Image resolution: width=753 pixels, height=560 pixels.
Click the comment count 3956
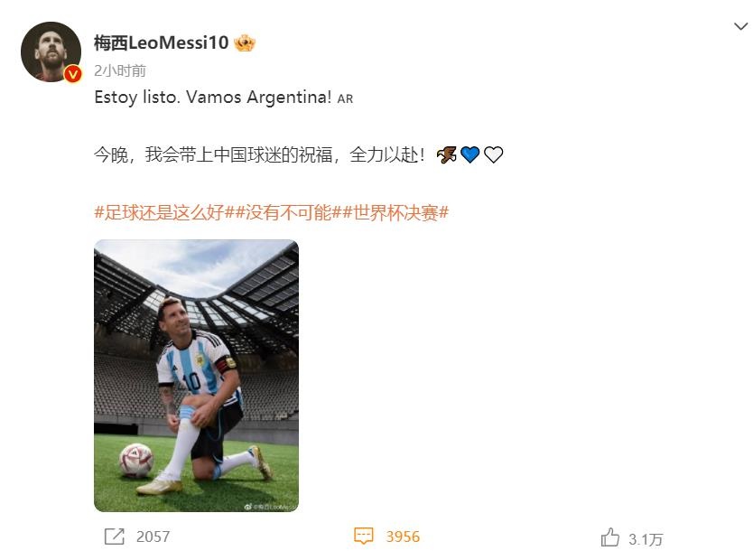click(403, 537)
